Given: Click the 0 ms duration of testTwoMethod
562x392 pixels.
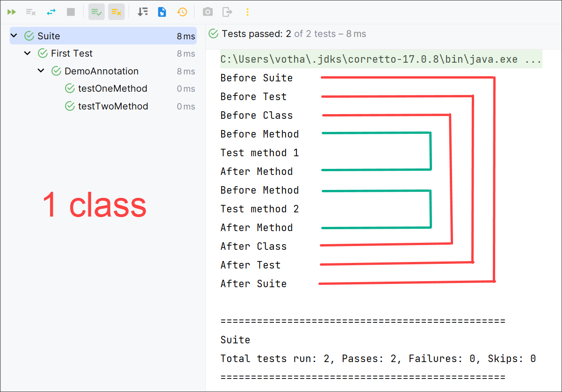Looking at the screenshot, I should 186,107.
